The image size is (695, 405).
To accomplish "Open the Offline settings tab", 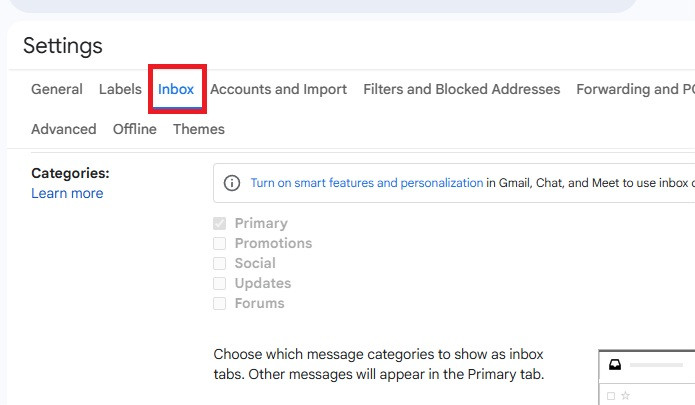I will pyautogui.click(x=135, y=129).
